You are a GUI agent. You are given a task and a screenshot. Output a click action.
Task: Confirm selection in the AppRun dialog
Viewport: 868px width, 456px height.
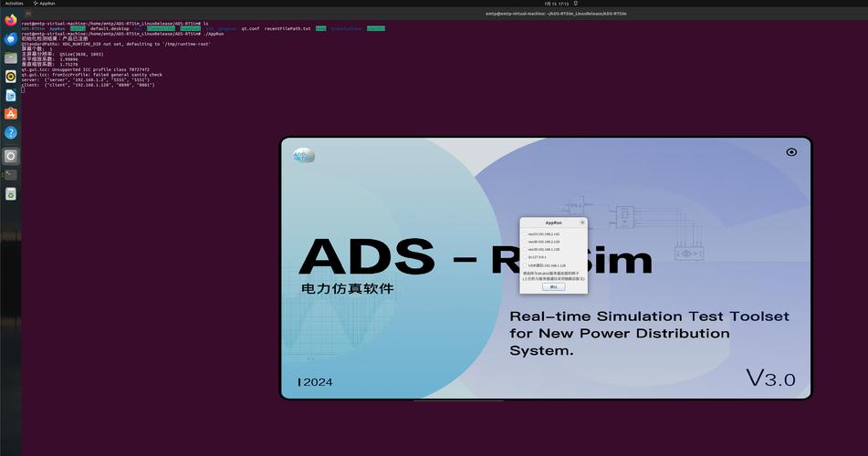coord(554,286)
